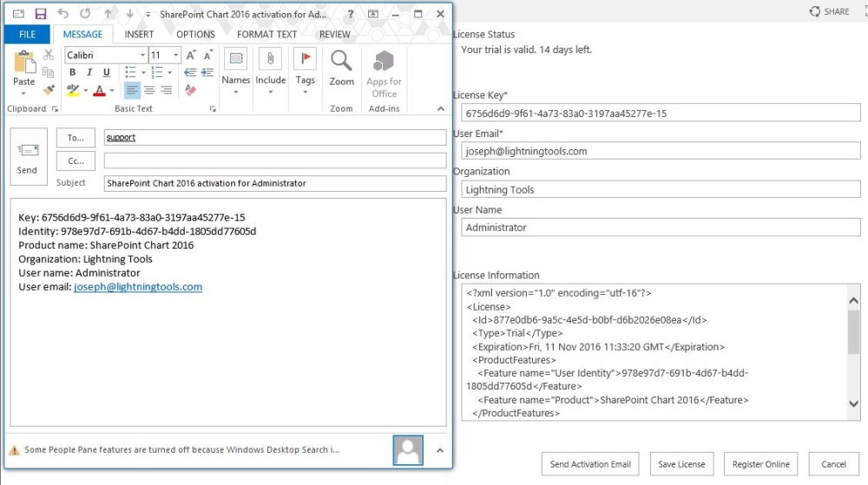
Task: Click the Increase Indent icon
Action: (x=207, y=72)
